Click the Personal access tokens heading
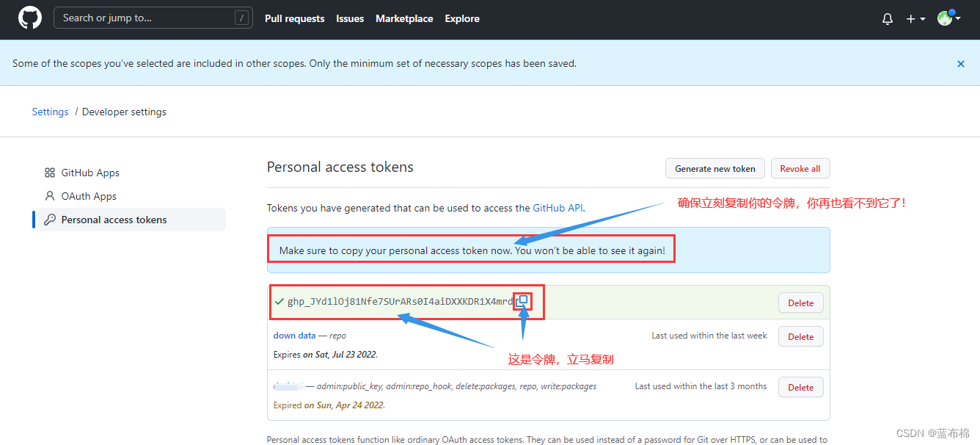 [x=340, y=167]
